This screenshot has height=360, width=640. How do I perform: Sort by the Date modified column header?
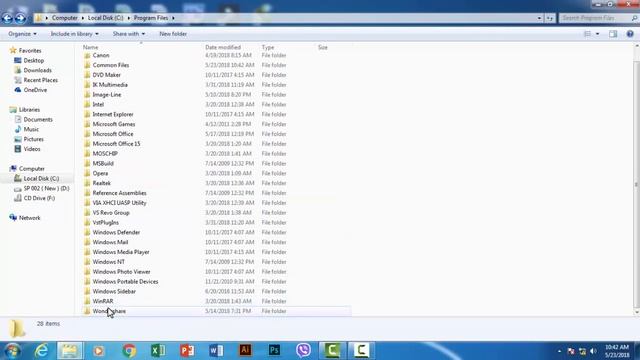(x=223, y=47)
